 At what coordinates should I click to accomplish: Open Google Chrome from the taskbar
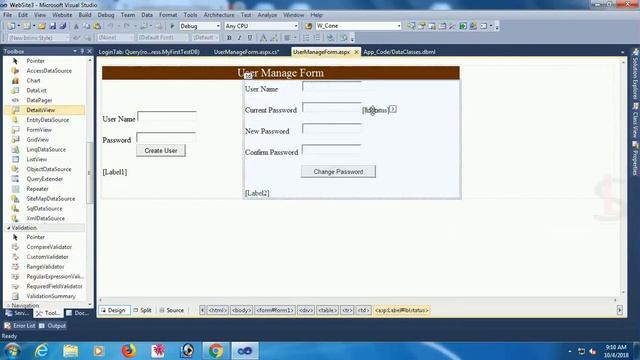point(216,351)
